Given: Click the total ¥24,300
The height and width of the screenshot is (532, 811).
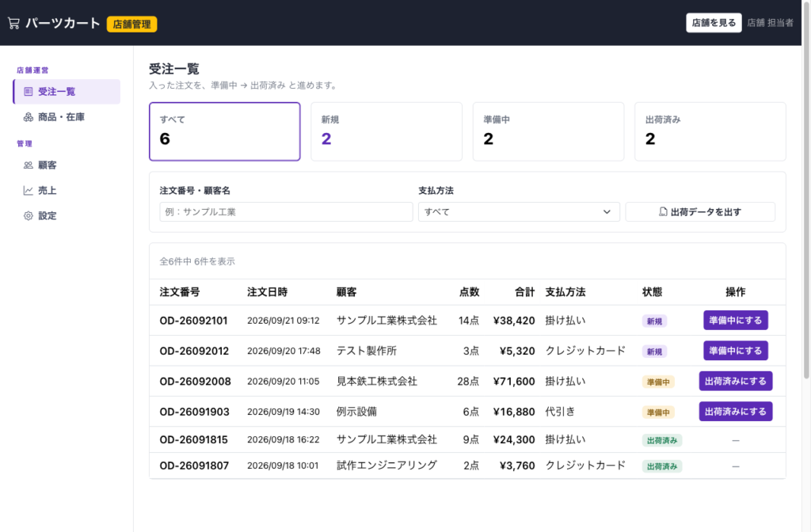Looking at the screenshot, I should 513,440.
